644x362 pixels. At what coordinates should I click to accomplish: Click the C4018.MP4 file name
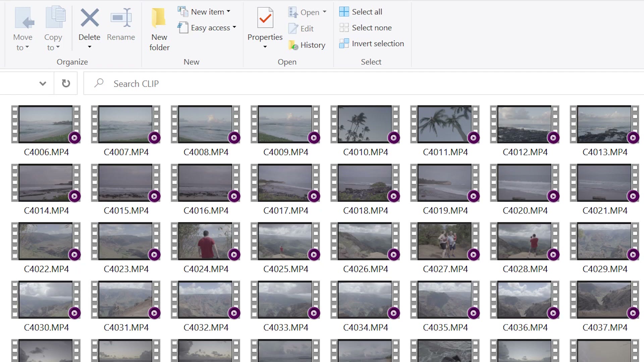tap(366, 210)
